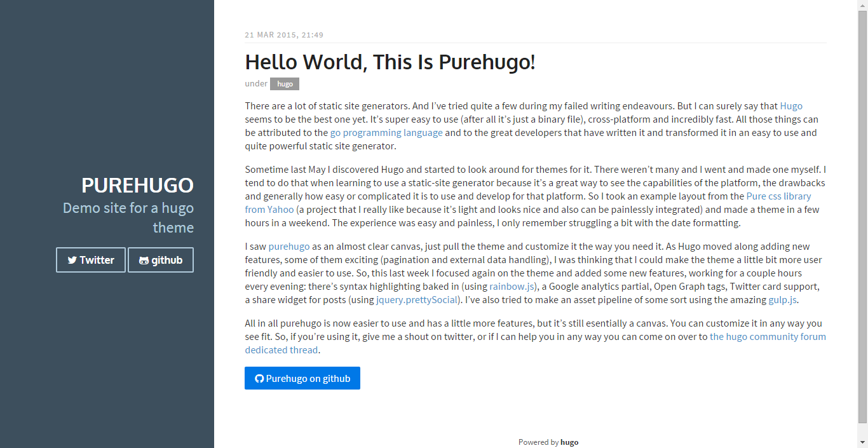Open the go programming language link

[x=386, y=133]
